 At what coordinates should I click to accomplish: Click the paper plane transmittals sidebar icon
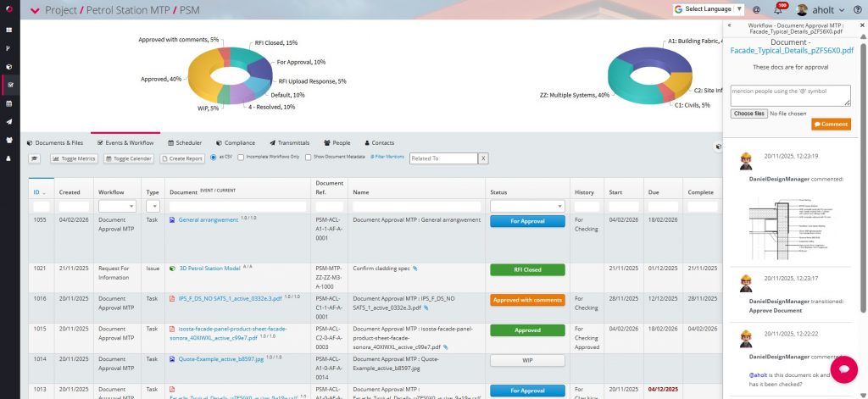pos(9,122)
